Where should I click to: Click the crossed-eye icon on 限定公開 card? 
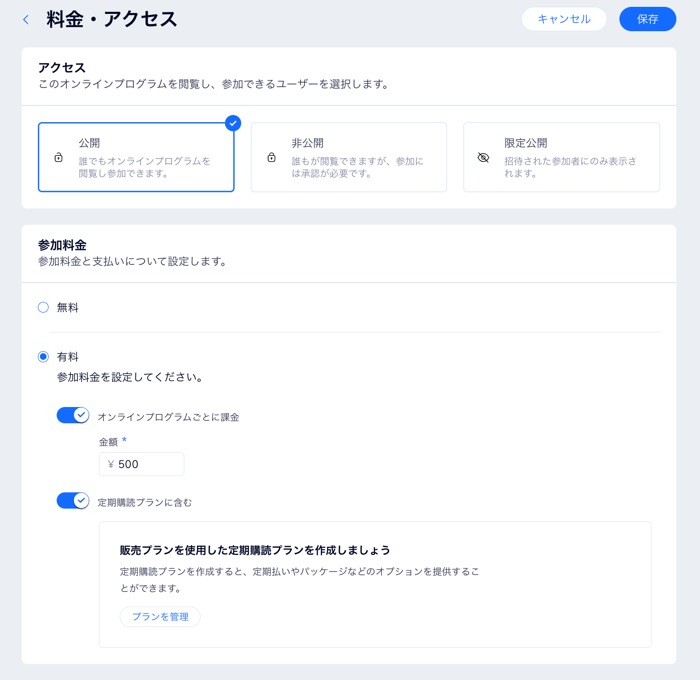coord(483,157)
